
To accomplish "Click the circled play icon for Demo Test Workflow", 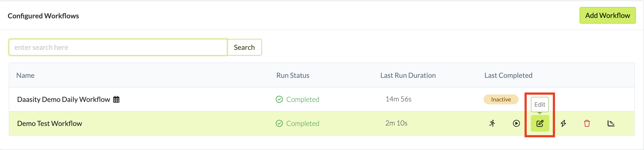I will [x=516, y=123].
